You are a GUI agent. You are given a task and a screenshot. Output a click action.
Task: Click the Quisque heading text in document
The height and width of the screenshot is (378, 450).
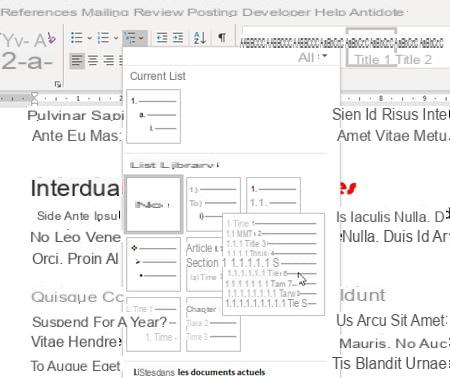77,297
